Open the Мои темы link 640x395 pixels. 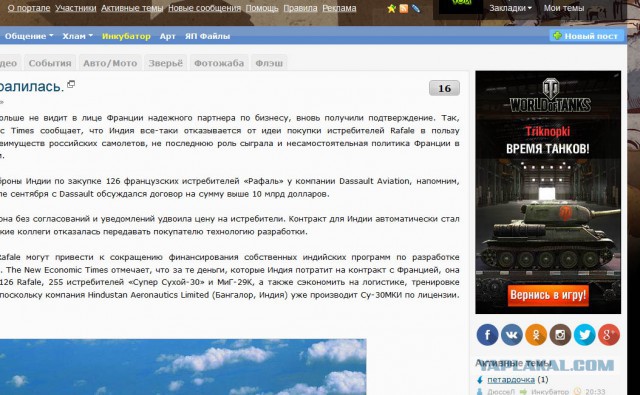(x=564, y=8)
